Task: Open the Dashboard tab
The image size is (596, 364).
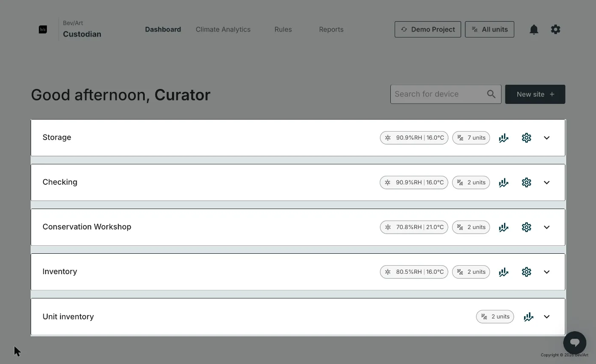Action: tap(163, 29)
